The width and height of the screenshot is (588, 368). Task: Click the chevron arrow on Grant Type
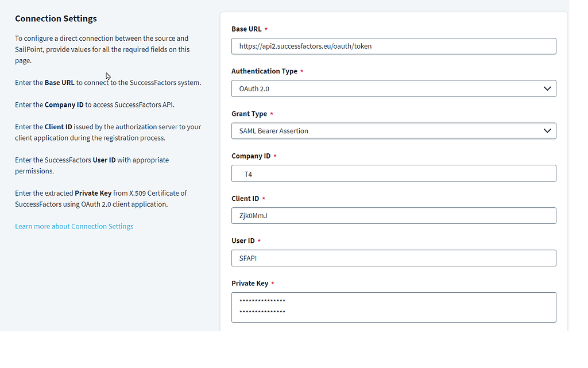coord(547,131)
